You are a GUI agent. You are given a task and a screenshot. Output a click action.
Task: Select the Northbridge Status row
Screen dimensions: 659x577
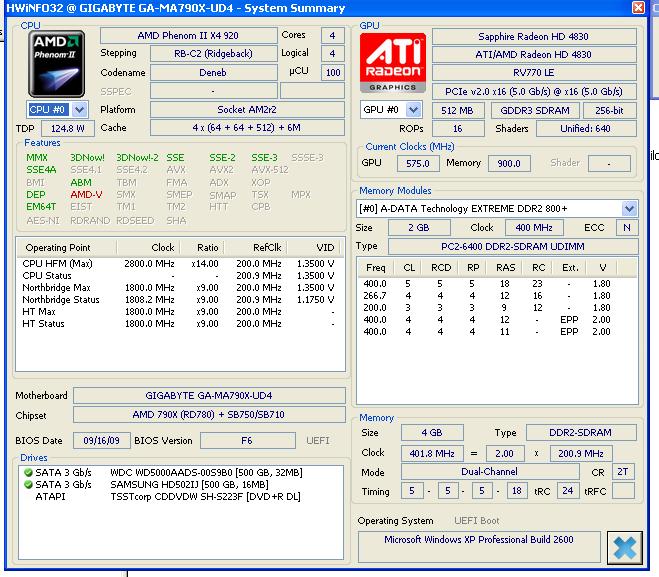(x=179, y=300)
